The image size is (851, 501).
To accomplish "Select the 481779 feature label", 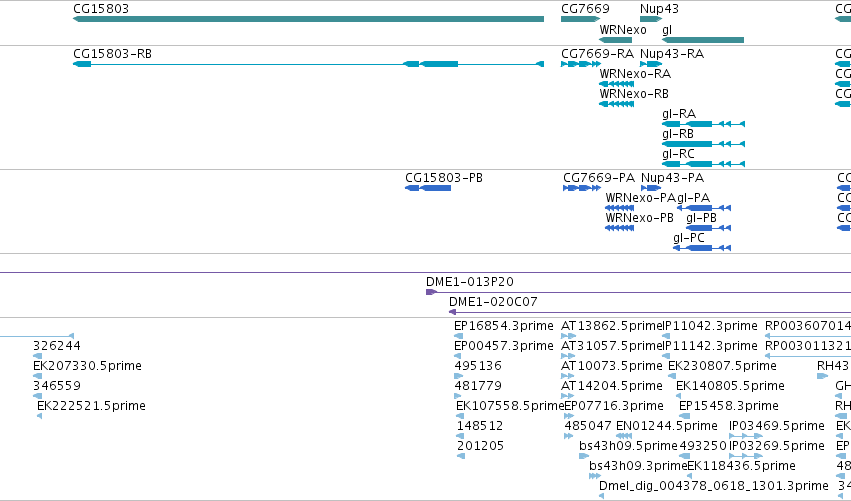I will click(478, 386).
